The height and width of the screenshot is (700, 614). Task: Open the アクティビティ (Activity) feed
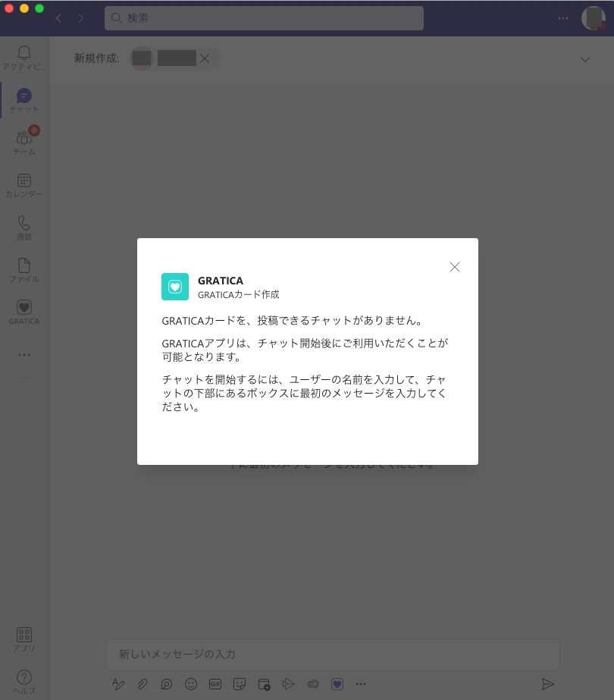24,58
